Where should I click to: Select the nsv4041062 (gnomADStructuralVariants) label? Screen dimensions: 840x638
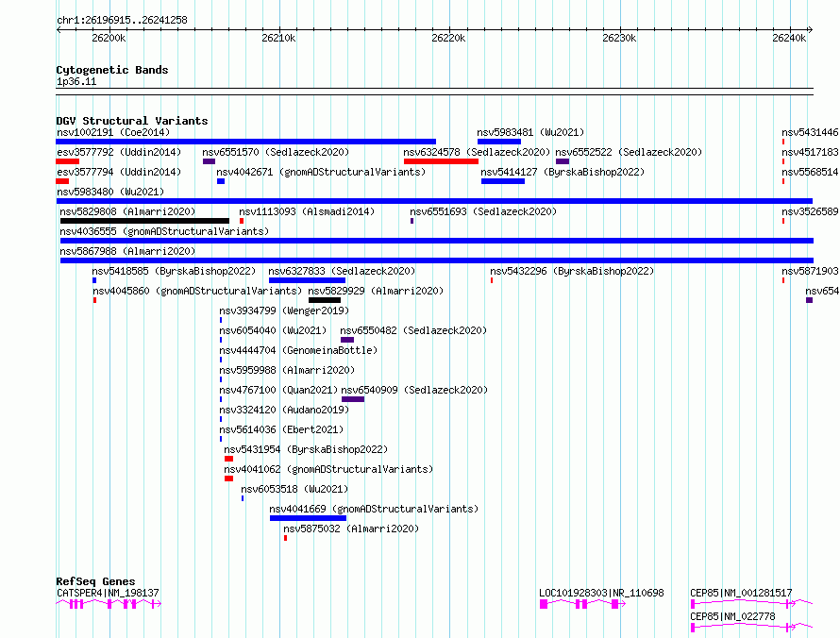click(x=328, y=469)
